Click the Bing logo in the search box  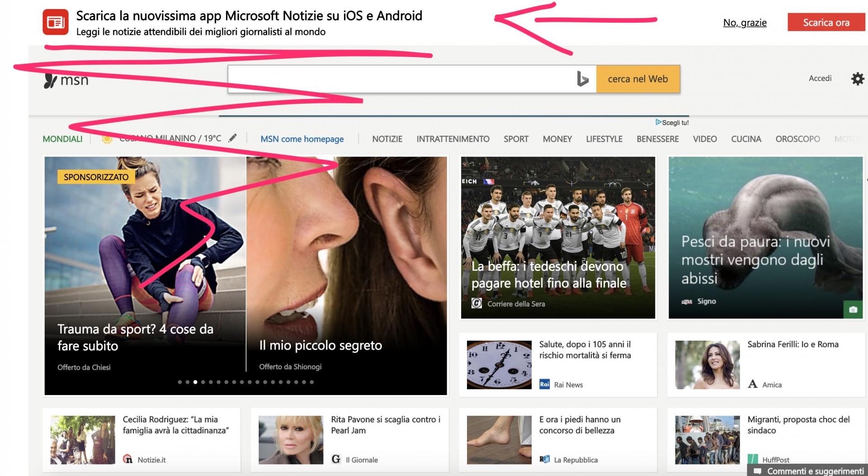pyautogui.click(x=582, y=79)
